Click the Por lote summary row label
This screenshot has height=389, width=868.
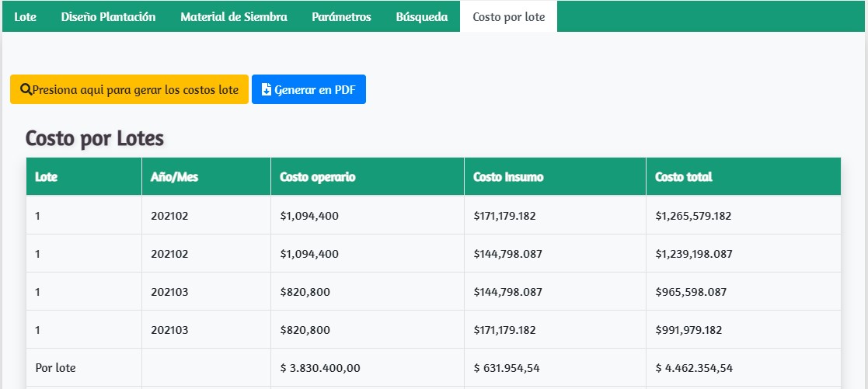(56, 367)
